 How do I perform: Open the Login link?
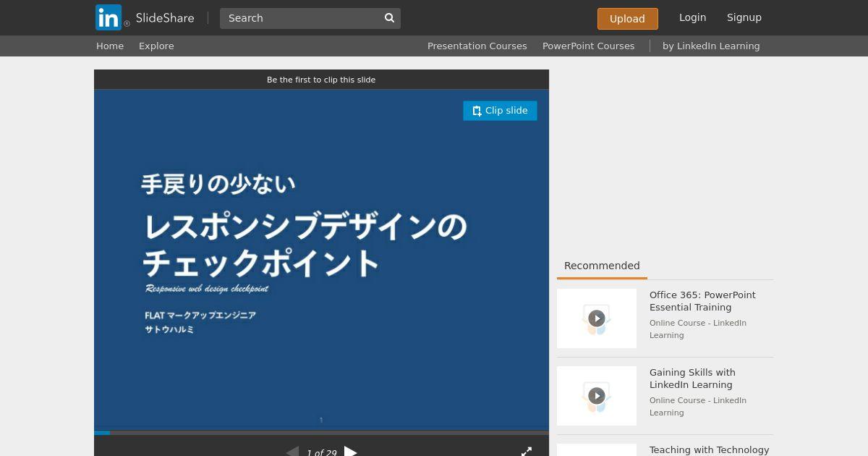click(692, 17)
